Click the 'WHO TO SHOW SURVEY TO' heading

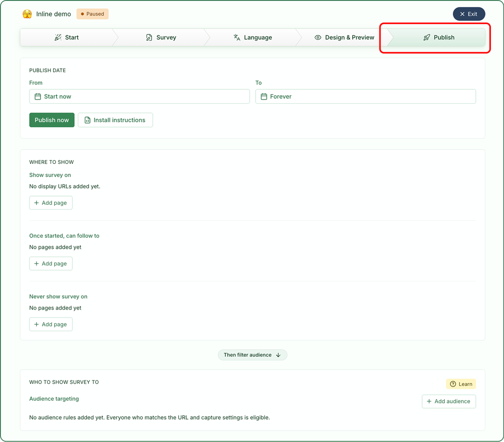(x=64, y=382)
